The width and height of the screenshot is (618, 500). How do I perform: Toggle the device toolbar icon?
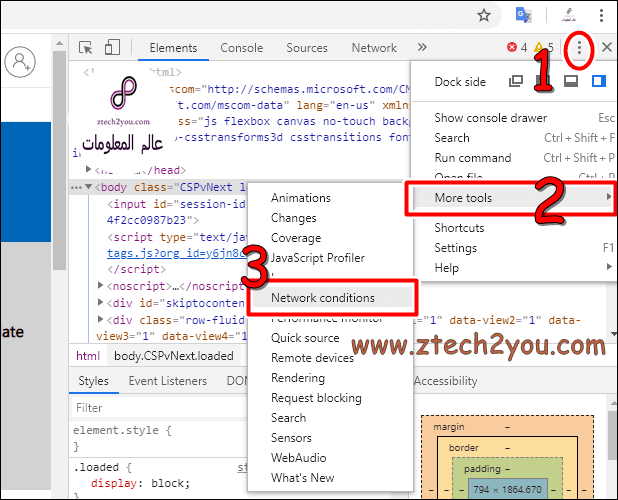(112, 47)
